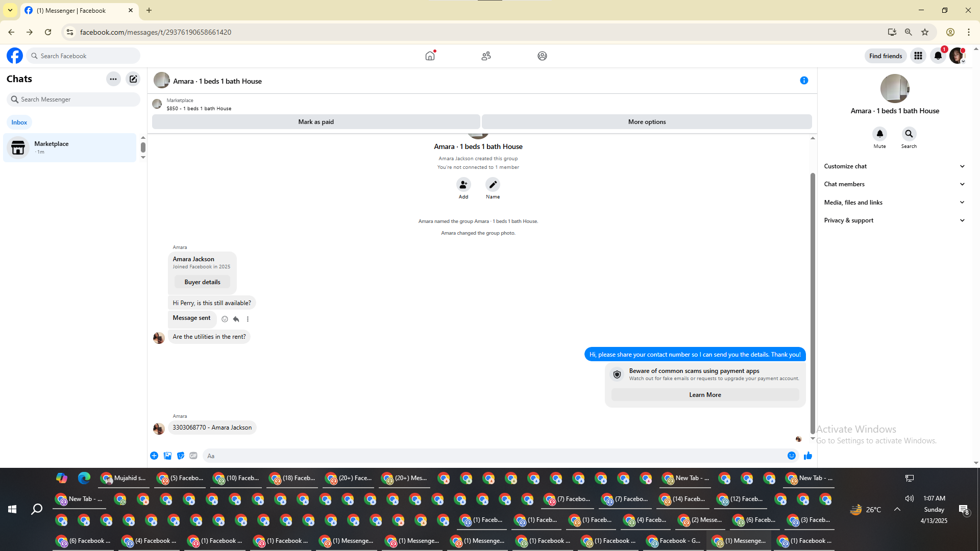This screenshot has width=980, height=551.
Task: Go to the Home feed icon
Action: point(430,56)
